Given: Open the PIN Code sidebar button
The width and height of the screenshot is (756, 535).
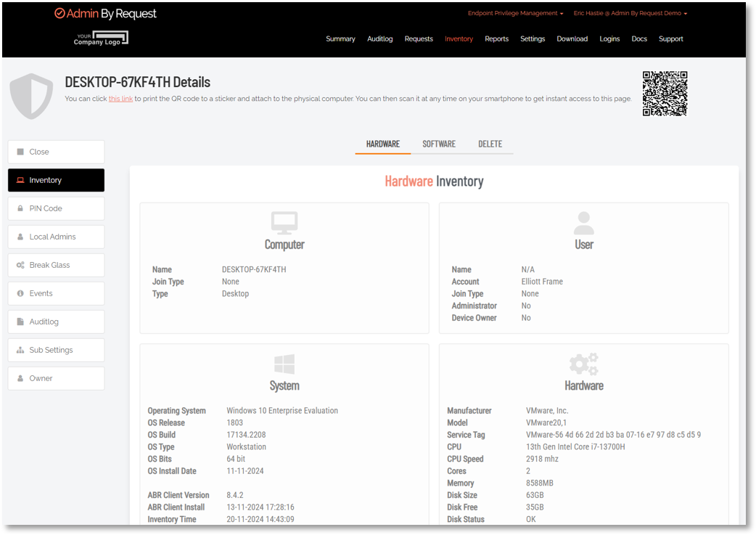Looking at the screenshot, I should (x=56, y=209).
